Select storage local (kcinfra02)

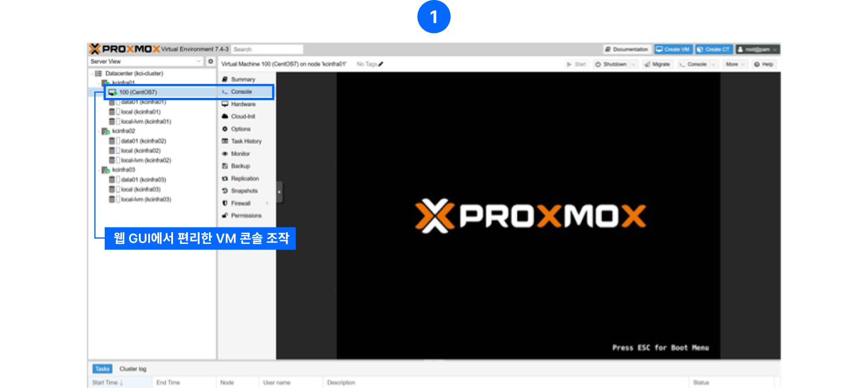(x=140, y=151)
